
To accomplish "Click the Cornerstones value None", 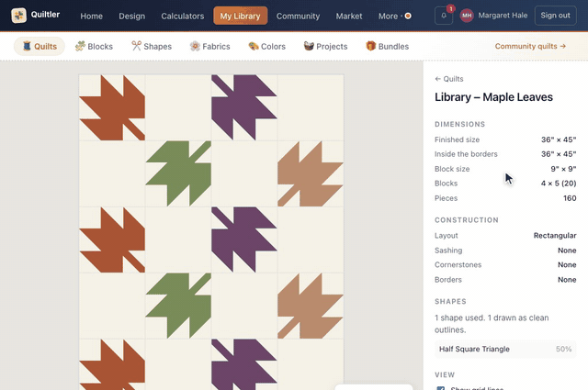I will (x=567, y=264).
